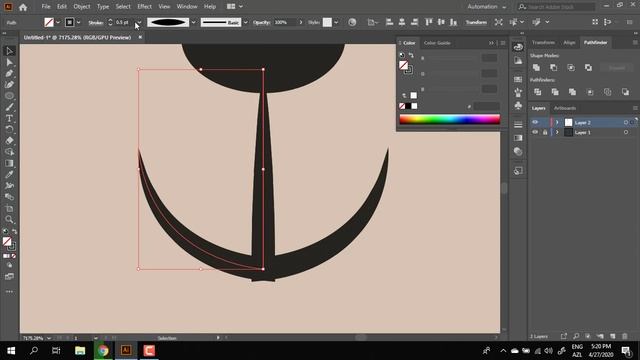
Task: Select the Rotate tool
Action: point(9,129)
